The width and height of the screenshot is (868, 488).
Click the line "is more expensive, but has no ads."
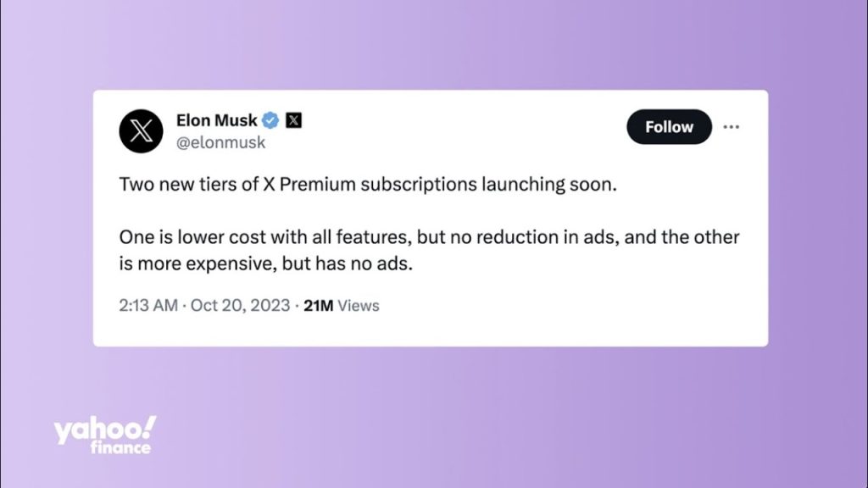[x=265, y=263]
